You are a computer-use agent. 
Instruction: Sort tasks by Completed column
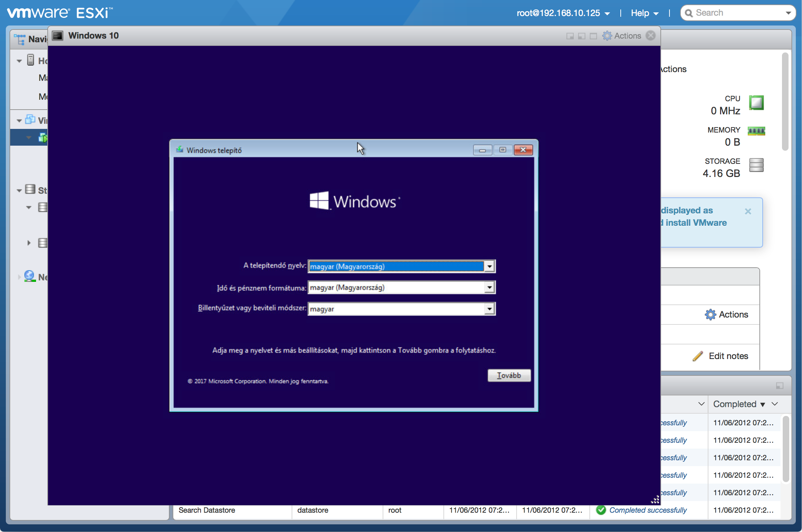point(739,404)
